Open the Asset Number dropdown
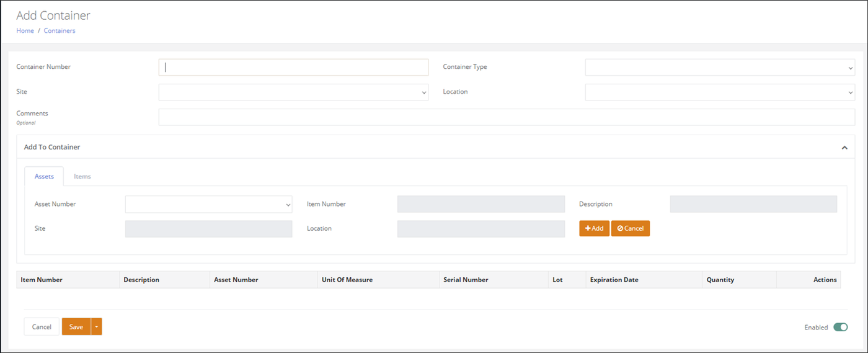 pyautogui.click(x=208, y=204)
